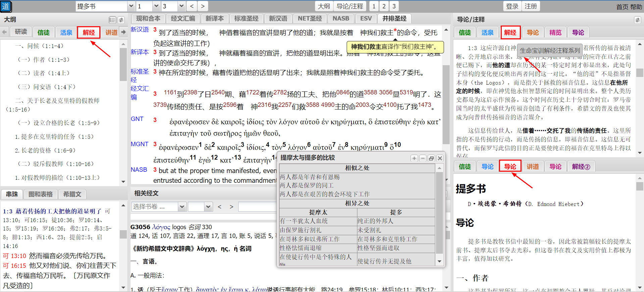
Task: Click the 登录 login button
Action: pyautogui.click(x=512, y=6)
